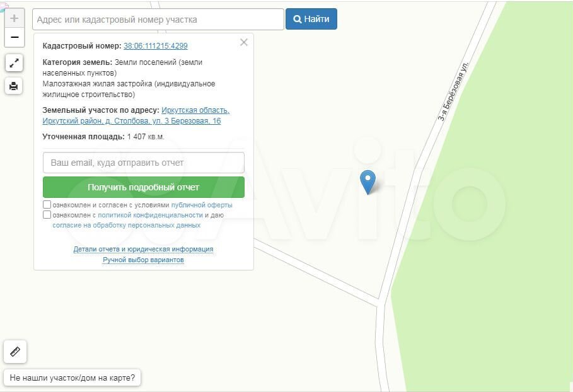
Task: Expand Детали отчета и юридическая информация
Action: (x=143, y=249)
